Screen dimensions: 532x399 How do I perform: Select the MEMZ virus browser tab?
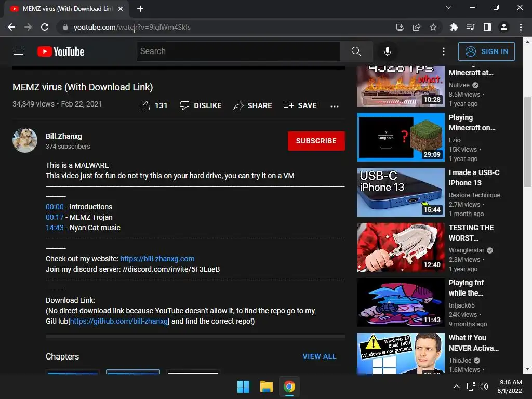[66, 9]
